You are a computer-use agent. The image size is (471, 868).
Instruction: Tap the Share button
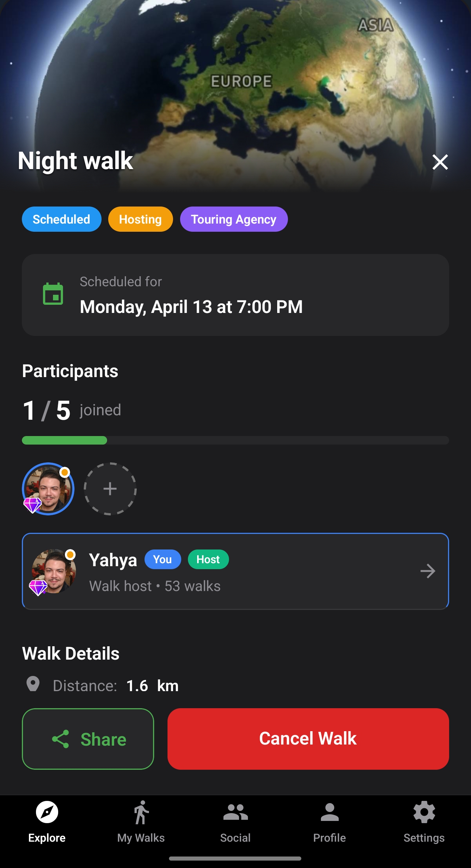[x=88, y=739]
